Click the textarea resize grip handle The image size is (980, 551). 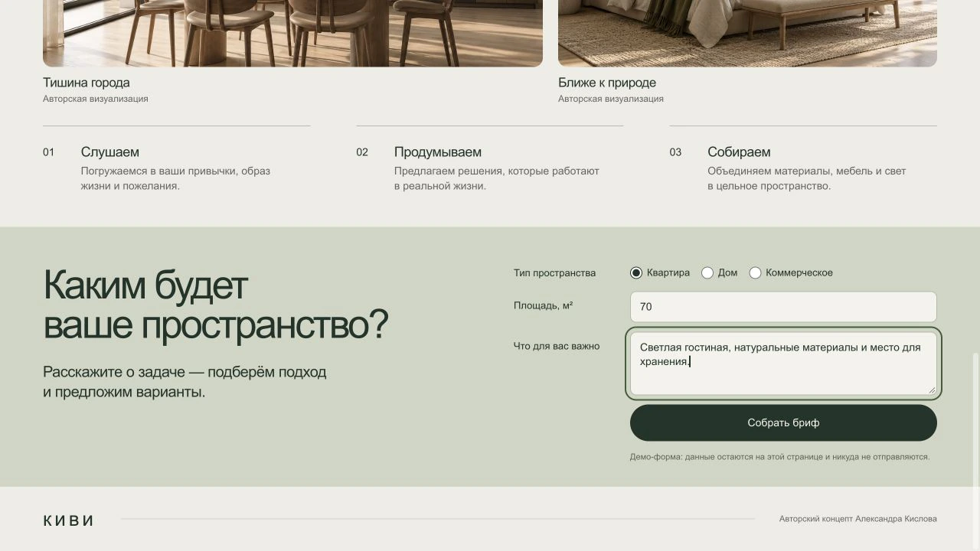point(932,390)
